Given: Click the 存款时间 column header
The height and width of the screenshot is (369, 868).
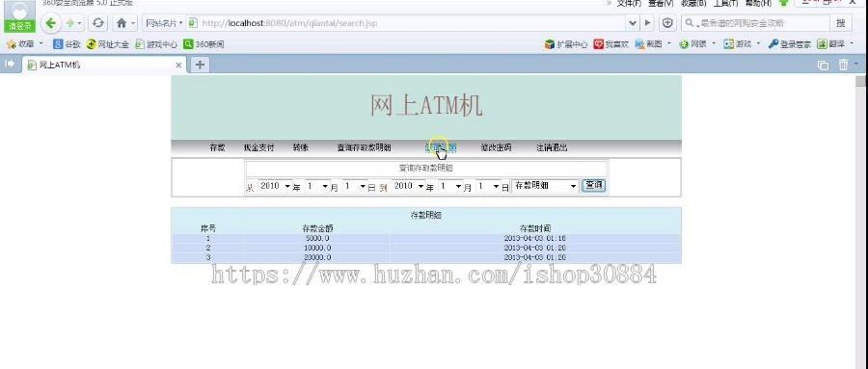Looking at the screenshot, I should (535, 228).
